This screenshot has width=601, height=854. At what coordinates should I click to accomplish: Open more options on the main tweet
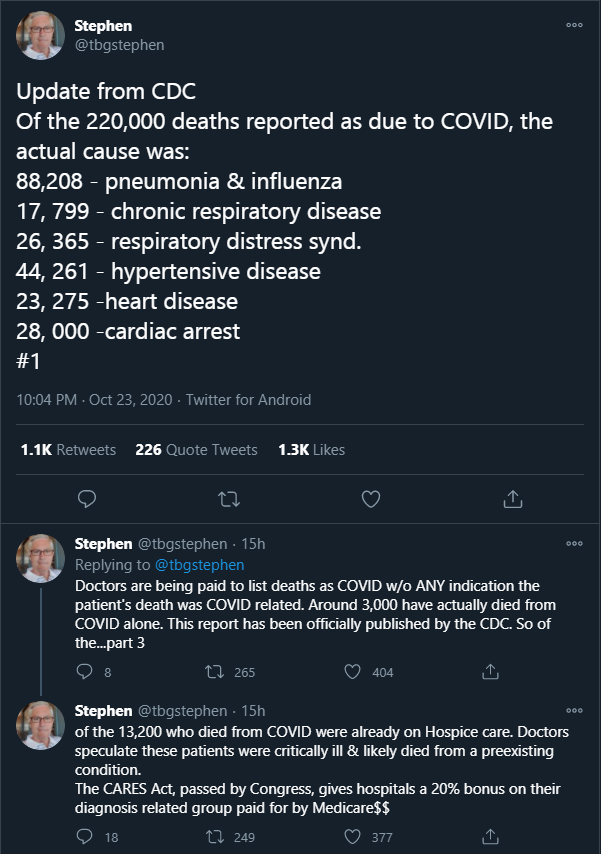pyautogui.click(x=573, y=25)
